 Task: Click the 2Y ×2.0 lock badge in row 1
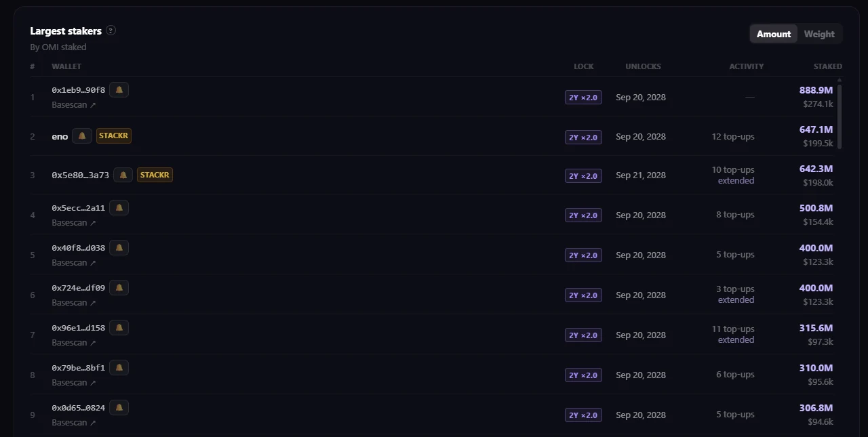pos(583,98)
